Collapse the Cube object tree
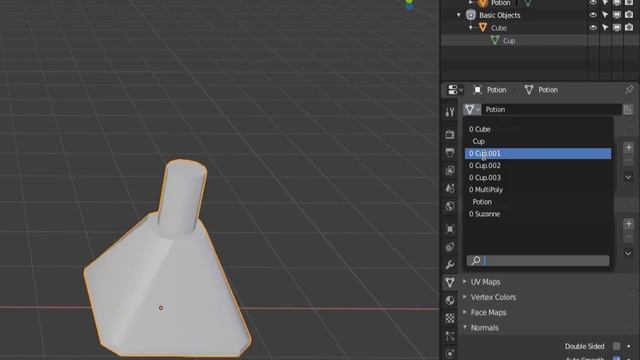Image resolution: width=640 pixels, height=360 pixels. tap(471, 28)
